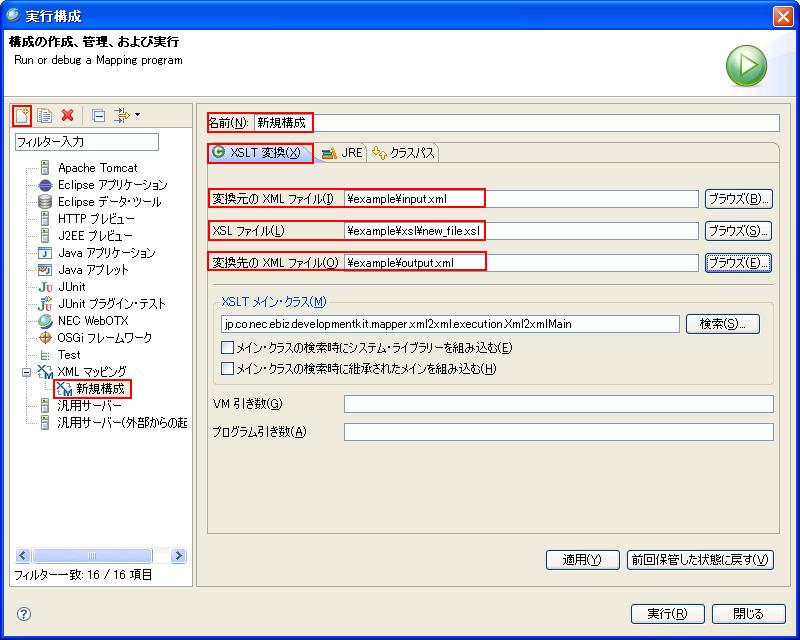Click the 実行 button
Viewport: 800px width, 640px height.
click(667, 614)
